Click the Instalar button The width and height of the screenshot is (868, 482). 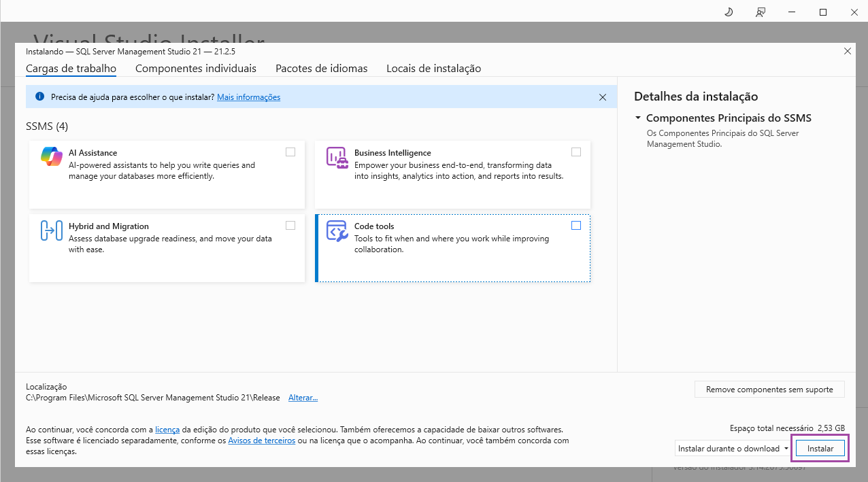pos(820,449)
